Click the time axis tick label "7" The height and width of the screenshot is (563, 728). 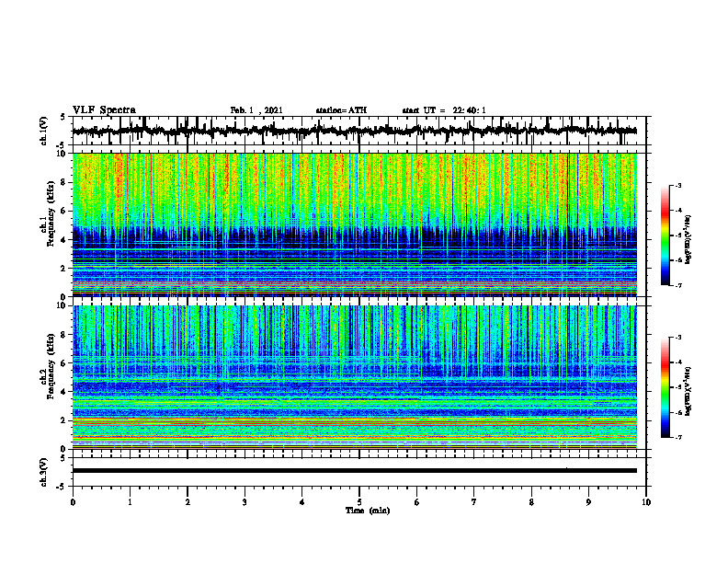[474, 502]
